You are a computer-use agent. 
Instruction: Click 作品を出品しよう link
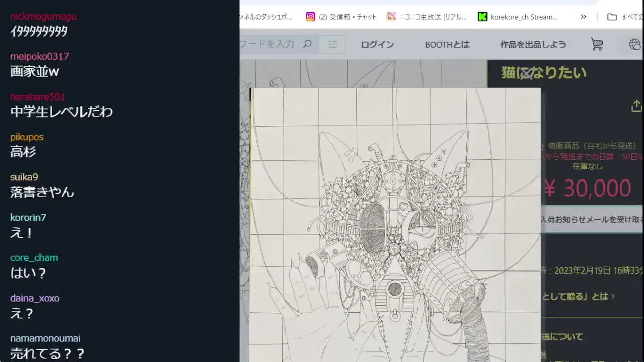click(x=533, y=45)
